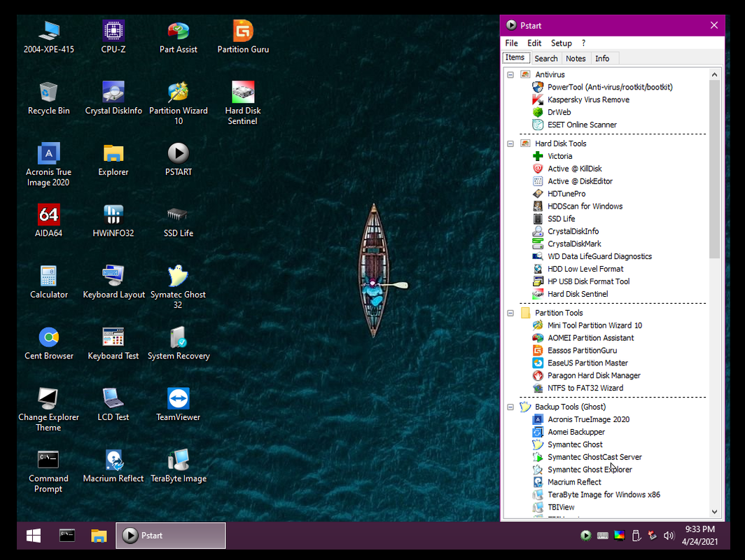Click Change Explorer Theme desktop icon
The image size is (745, 560).
point(48,409)
